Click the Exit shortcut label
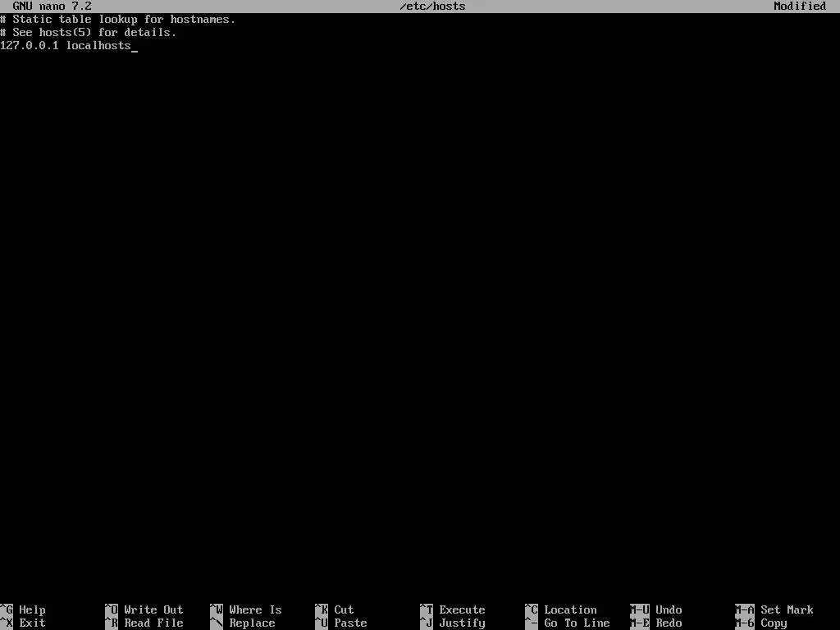The image size is (840, 630). [x=23, y=623]
